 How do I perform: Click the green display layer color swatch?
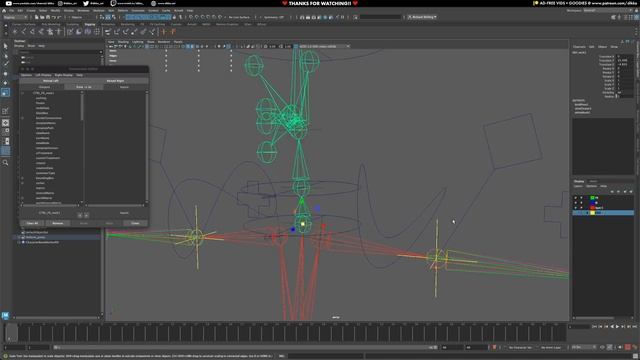pos(593,198)
